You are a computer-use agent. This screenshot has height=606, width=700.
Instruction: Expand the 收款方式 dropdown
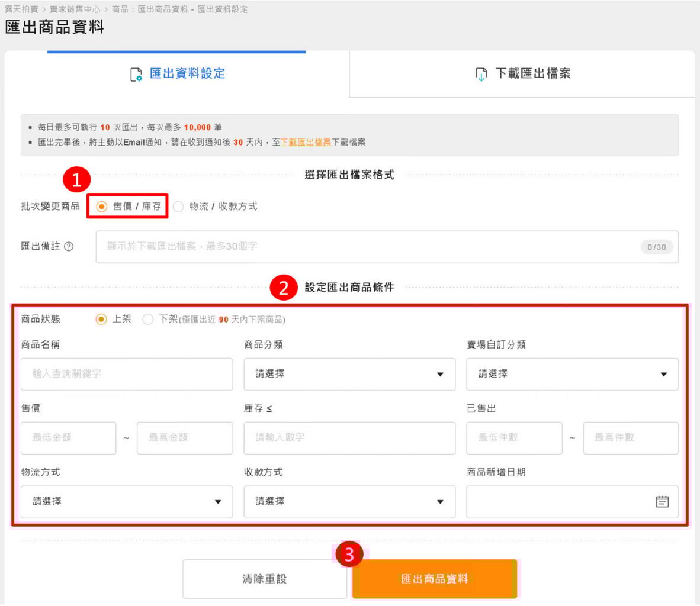coord(349,502)
